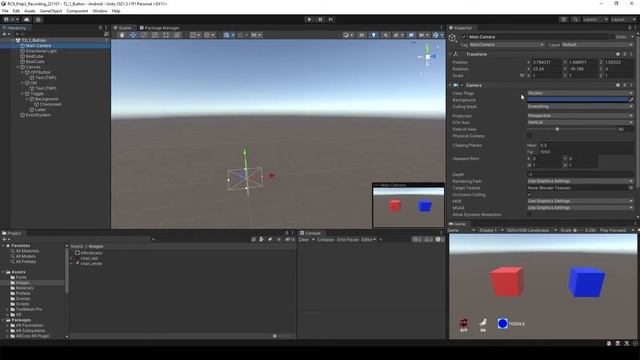Toggle the Allow Dynamic Resolution checkbox
Viewport: 640px width, 360px height.
(x=529, y=215)
